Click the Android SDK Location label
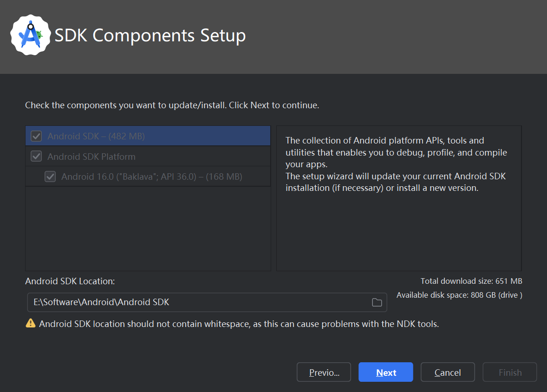Image resolution: width=547 pixels, height=392 pixels. (x=70, y=281)
